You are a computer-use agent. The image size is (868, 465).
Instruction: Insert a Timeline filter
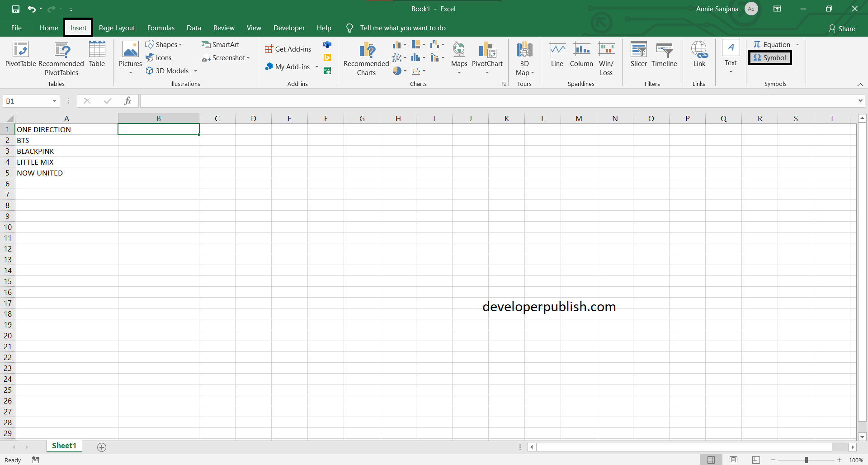click(x=664, y=54)
